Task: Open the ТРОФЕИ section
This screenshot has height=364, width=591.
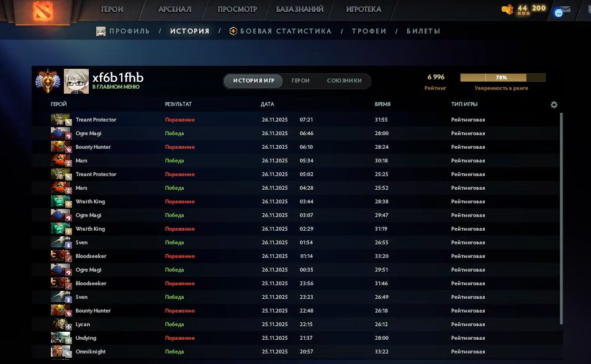Action: pos(369,30)
